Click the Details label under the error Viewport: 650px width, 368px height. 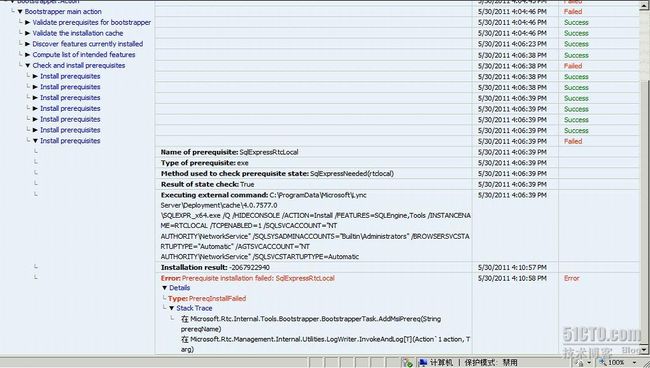click(179, 288)
